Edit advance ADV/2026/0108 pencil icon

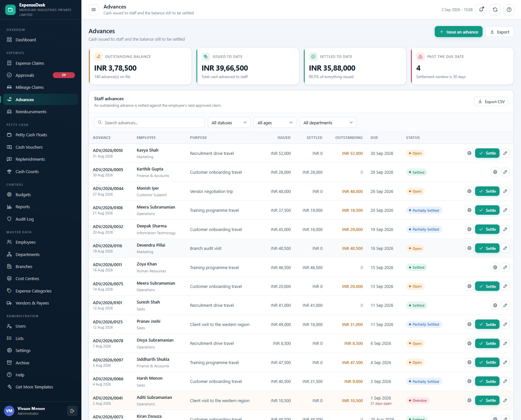click(x=505, y=210)
